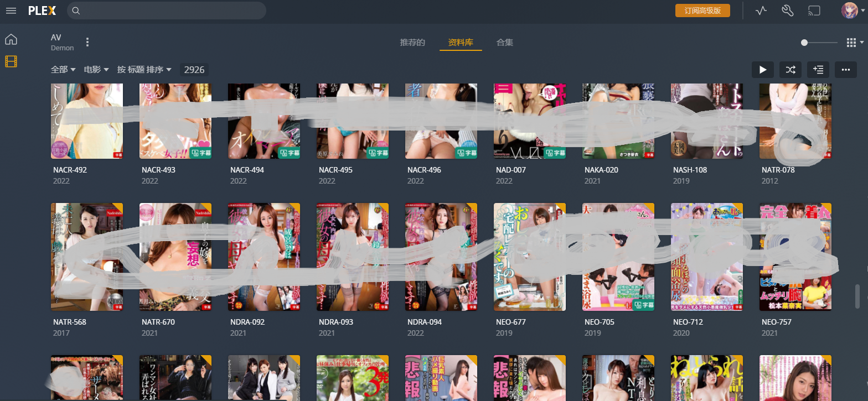Click the Cast to device icon
Viewport: 868px width, 401px height.
[x=814, y=11]
